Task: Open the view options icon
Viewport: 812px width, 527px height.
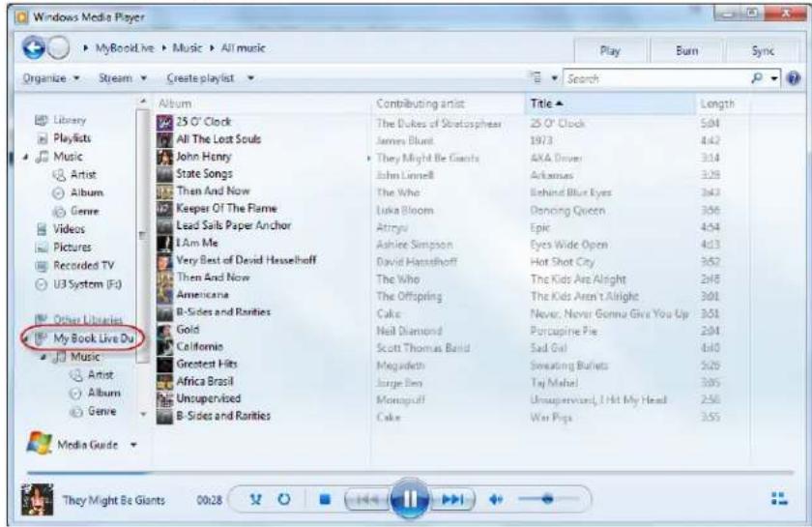Action: (x=536, y=77)
